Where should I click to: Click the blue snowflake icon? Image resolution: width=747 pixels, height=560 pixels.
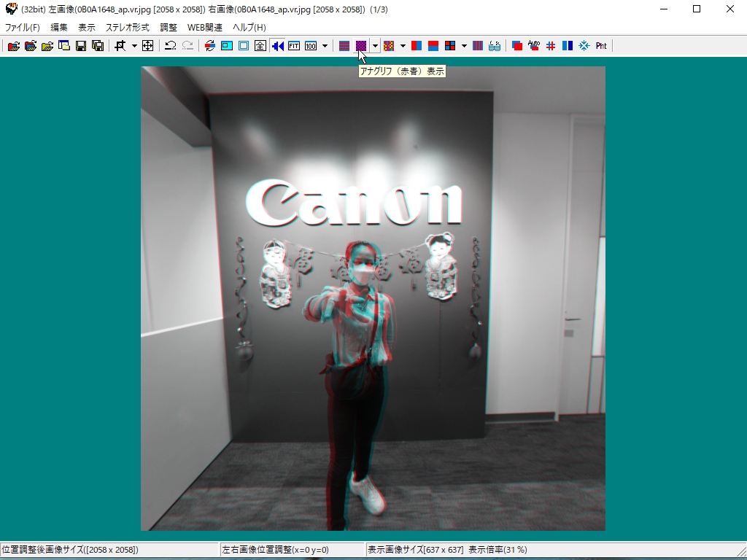584,46
